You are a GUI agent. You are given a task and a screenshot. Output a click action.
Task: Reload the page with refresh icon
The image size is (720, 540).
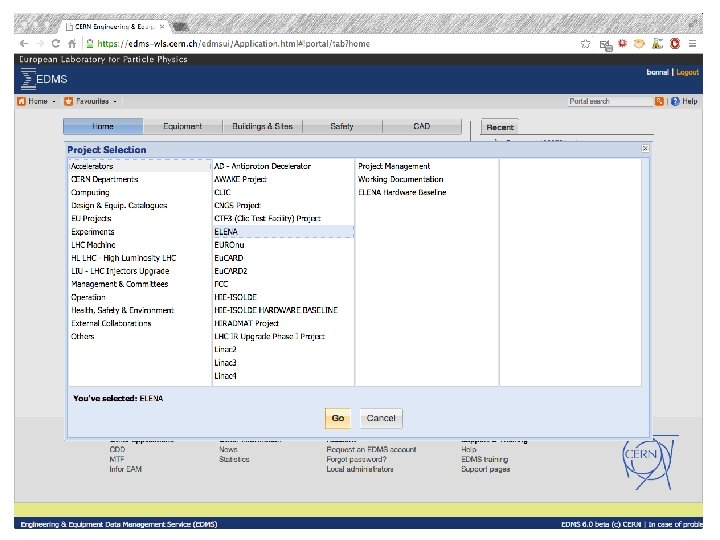click(56, 44)
